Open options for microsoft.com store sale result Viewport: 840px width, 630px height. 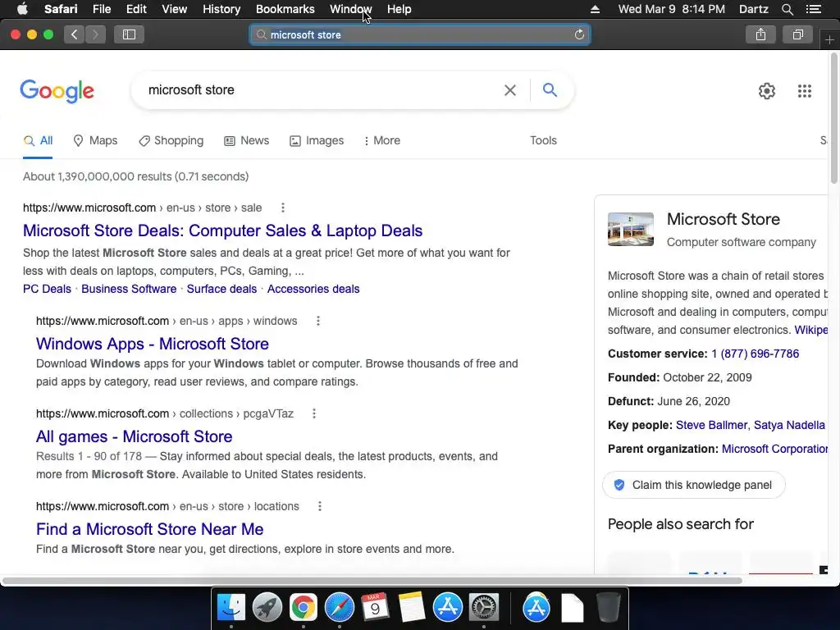point(283,208)
